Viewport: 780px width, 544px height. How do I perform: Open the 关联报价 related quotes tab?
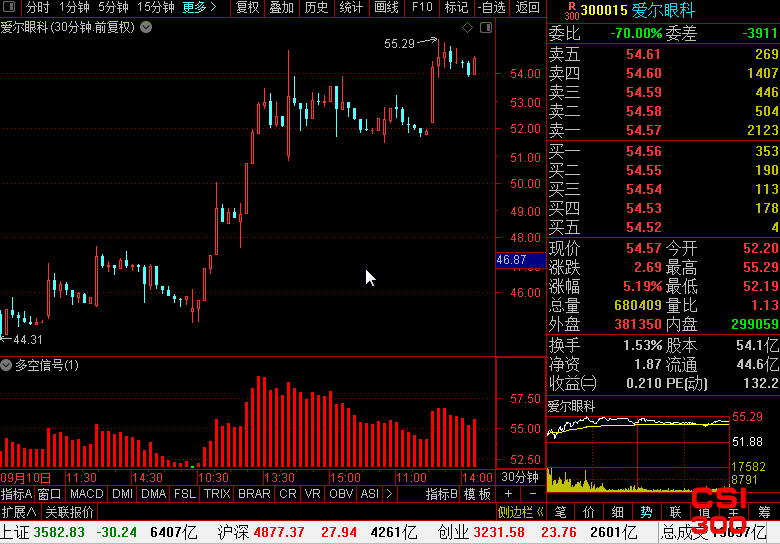pos(69,512)
